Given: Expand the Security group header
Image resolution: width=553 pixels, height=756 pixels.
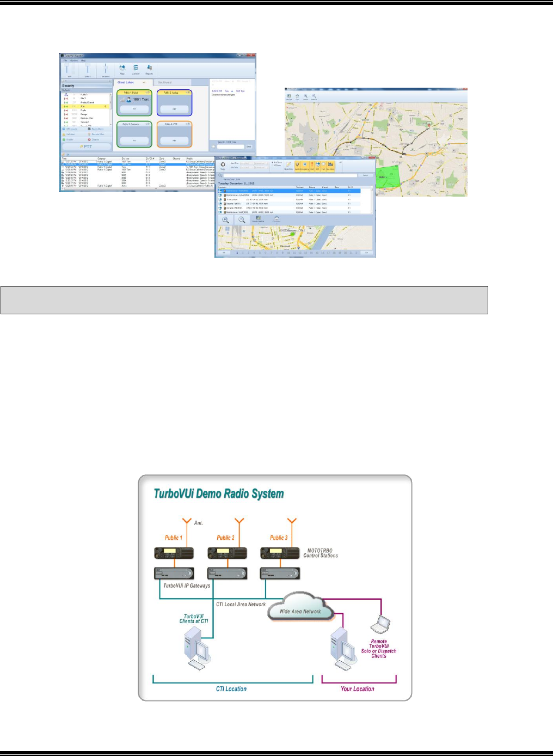Looking at the screenshot, I should (x=87, y=86).
